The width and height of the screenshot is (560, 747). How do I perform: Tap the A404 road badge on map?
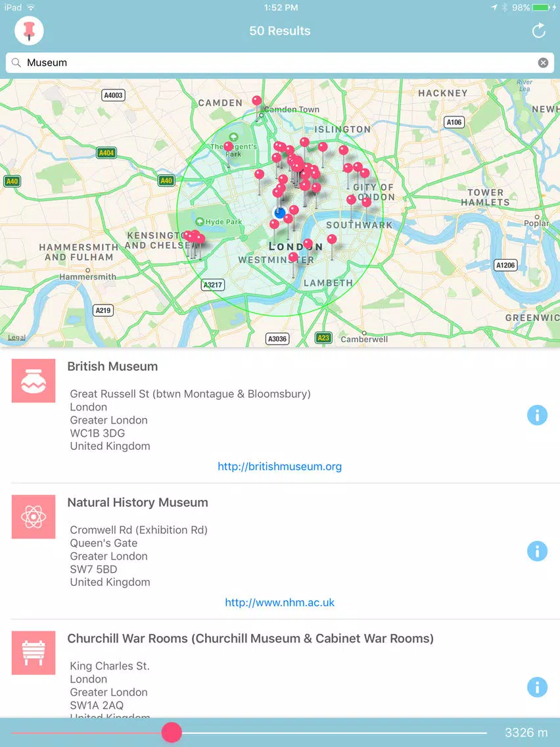pyautogui.click(x=106, y=153)
